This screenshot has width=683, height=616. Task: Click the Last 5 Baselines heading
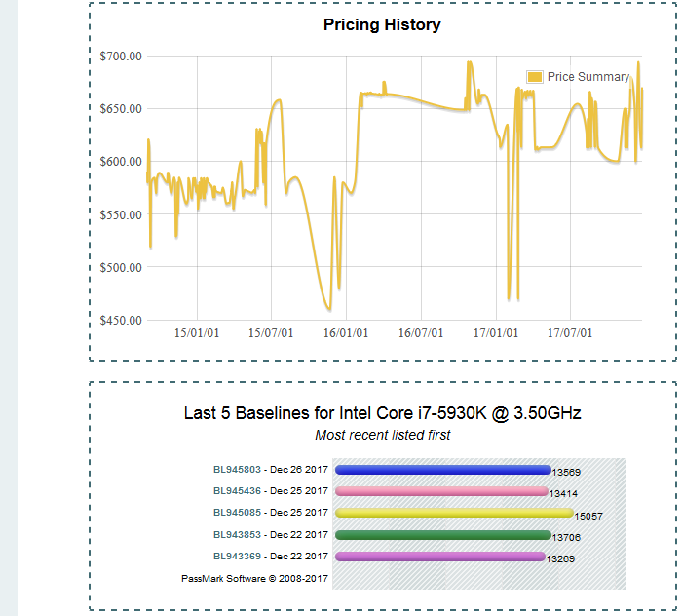(x=383, y=413)
